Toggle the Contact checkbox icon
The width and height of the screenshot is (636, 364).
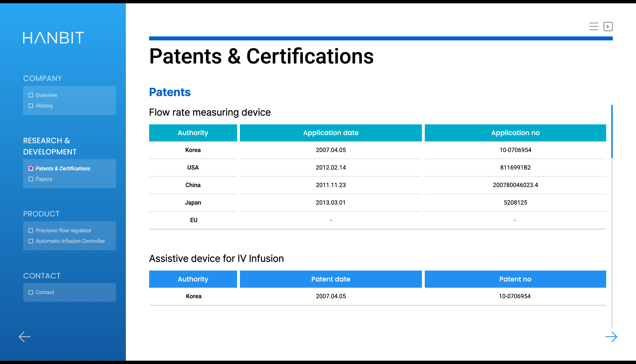[31, 292]
